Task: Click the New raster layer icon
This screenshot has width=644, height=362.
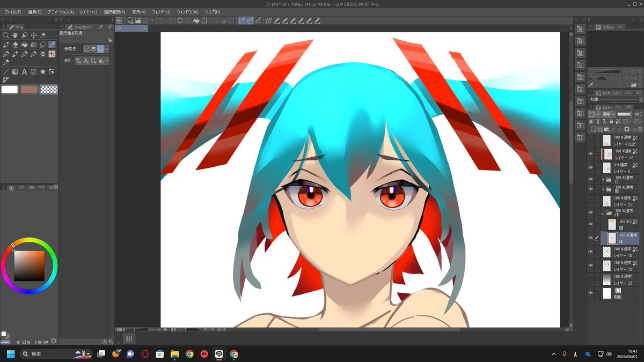Action: coord(592,129)
